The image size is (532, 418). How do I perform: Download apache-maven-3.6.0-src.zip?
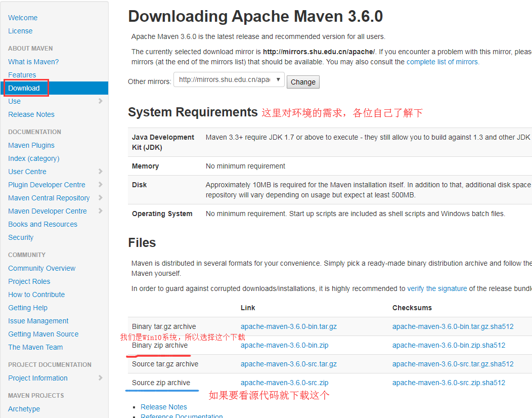(x=284, y=383)
